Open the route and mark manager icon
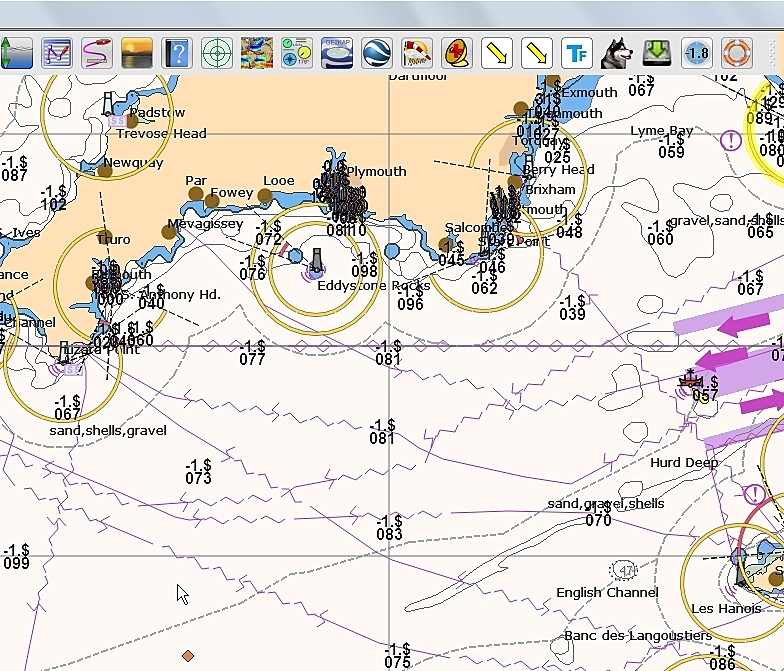The height and width of the screenshot is (671, 784). [56, 53]
